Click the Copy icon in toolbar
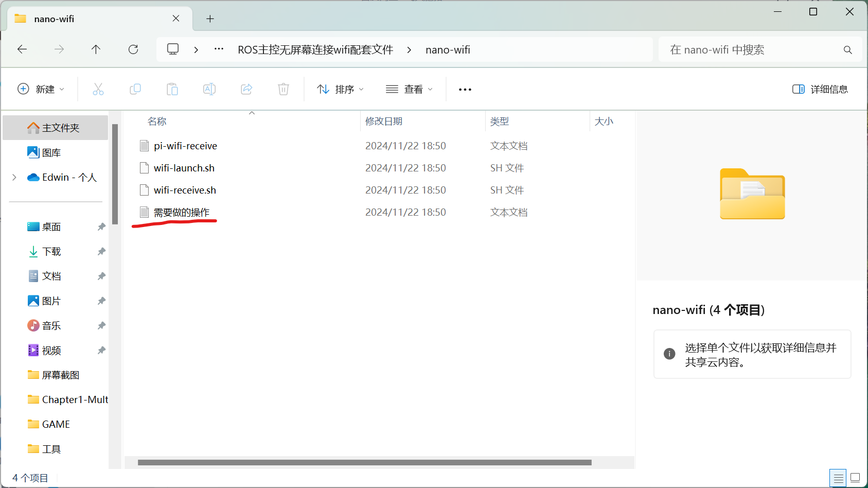This screenshot has width=868, height=488. click(135, 89)
